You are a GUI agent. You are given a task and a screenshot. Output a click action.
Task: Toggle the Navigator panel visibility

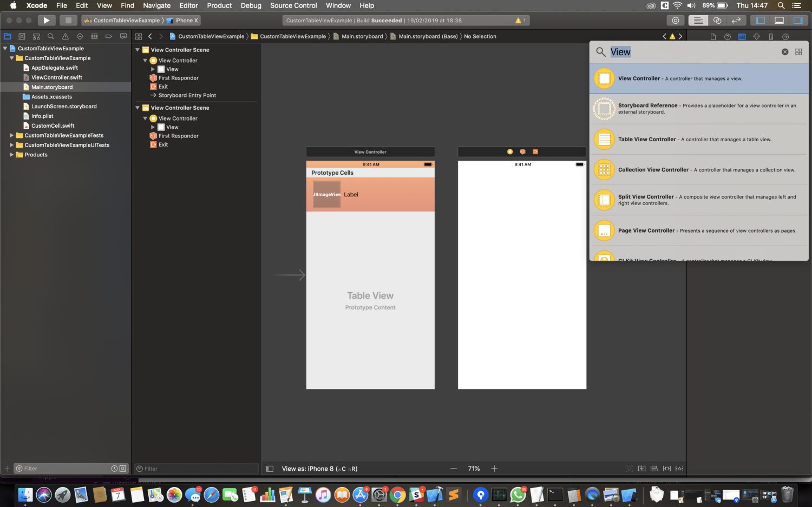[761, 21]
